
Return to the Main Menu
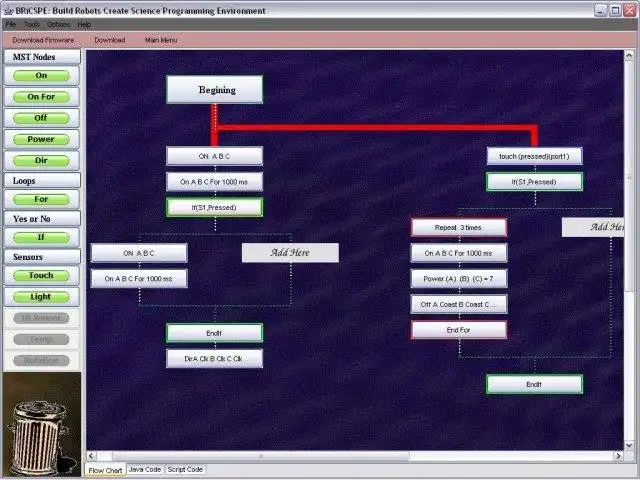161,40
